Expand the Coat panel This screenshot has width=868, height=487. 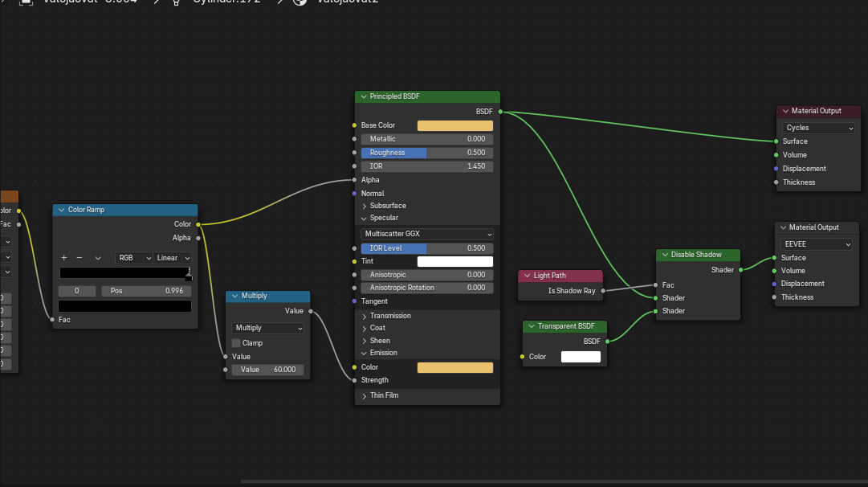click(365, 329)
